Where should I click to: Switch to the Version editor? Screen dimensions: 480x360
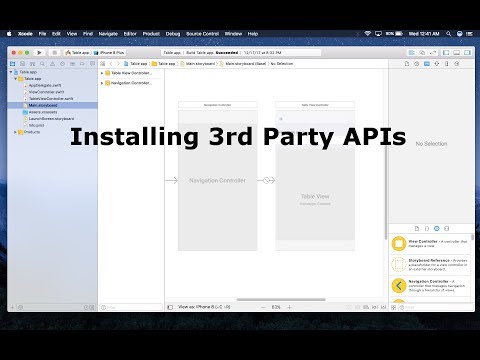[433, 53]
